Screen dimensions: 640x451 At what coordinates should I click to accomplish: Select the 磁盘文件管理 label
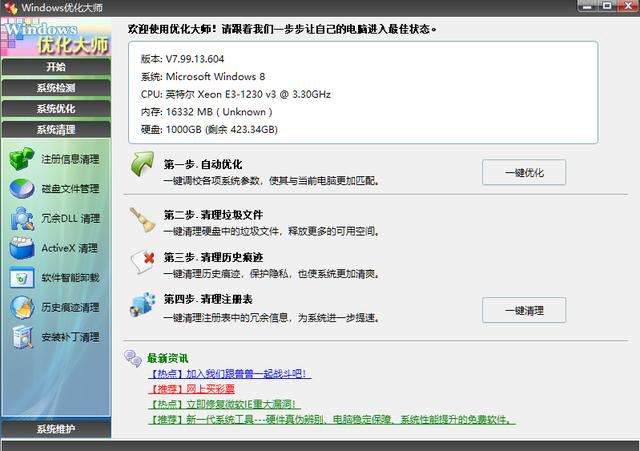pyautogui.click(x=70, y=189)
